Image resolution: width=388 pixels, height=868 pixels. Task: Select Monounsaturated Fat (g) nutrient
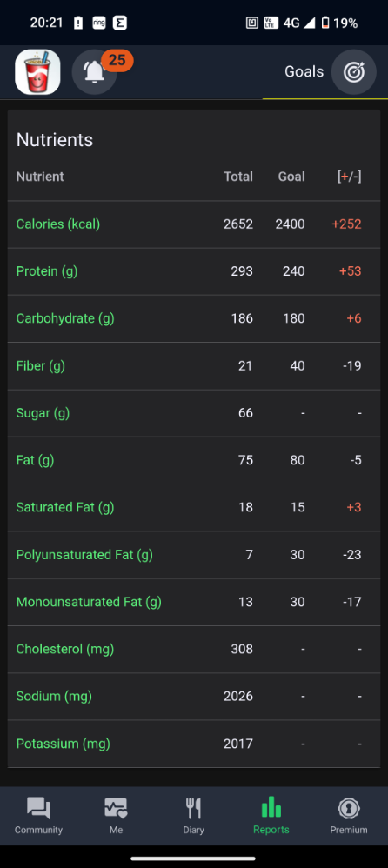194,602
